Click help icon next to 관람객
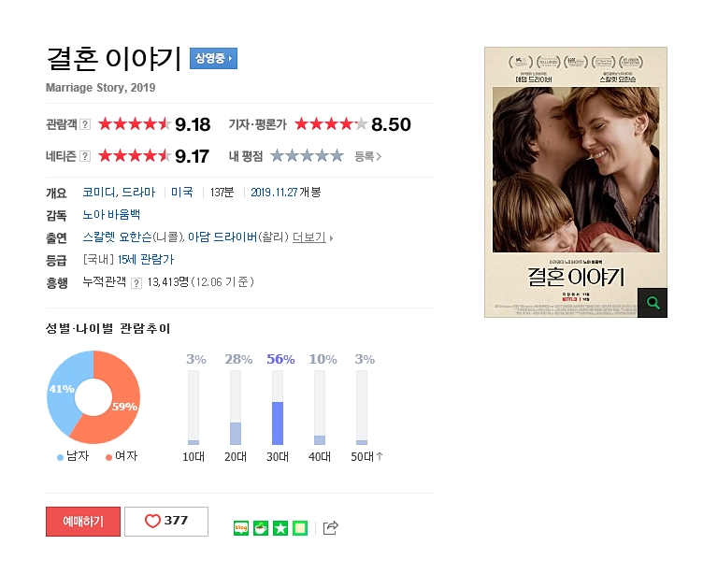The height and width of the screenshot is (588, 703). (x=85, y=124)
